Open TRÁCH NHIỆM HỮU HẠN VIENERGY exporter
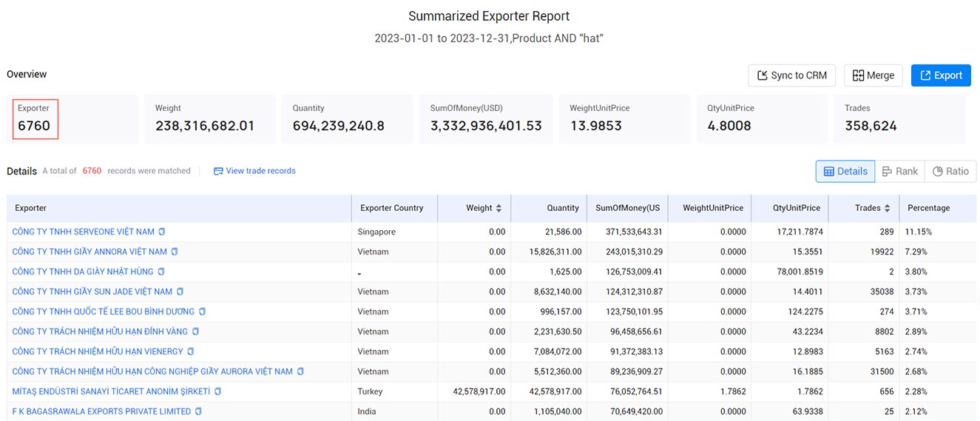Viewport: 980px width, 421px height. pos(98,351)
